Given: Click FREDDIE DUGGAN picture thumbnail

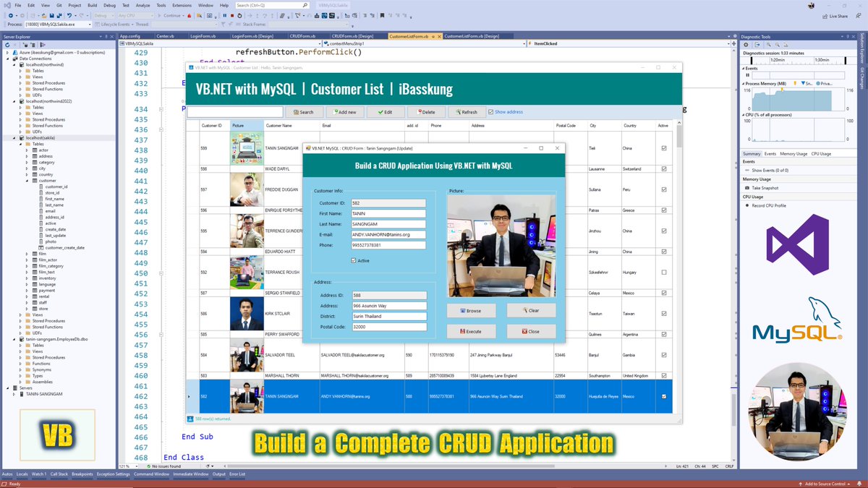Looking at the screenshot, I should click(x=247, y=190).
